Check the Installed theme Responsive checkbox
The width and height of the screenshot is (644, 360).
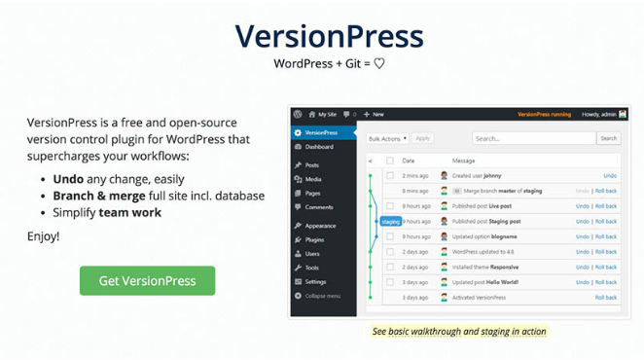[x=390, y=267]
